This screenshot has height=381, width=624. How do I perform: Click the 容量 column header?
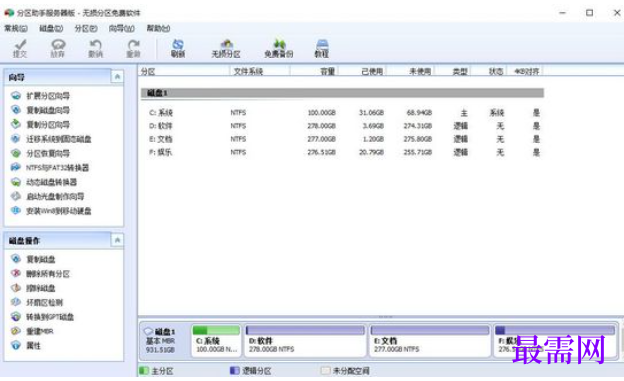pos(314,72)
